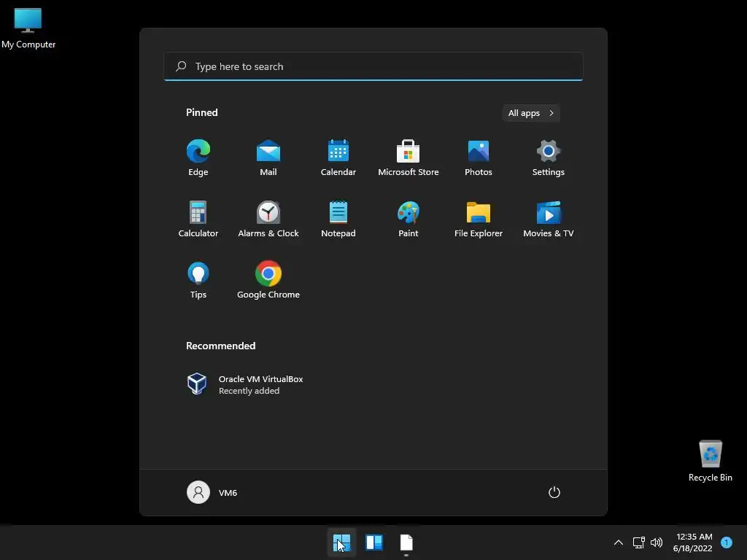The width and height of the screenshot is (747, 560).
Task: Launch Calculator
Action: [x=198, y=219]
